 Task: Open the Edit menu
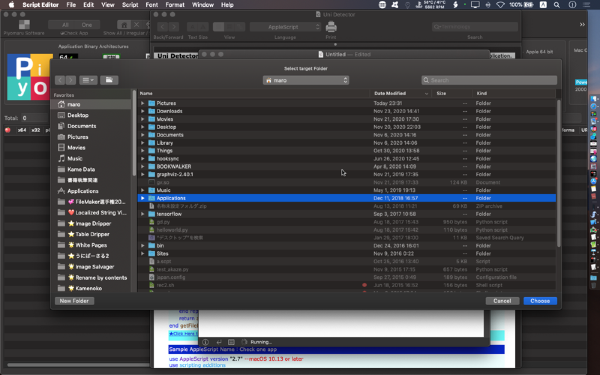point(88,5)
